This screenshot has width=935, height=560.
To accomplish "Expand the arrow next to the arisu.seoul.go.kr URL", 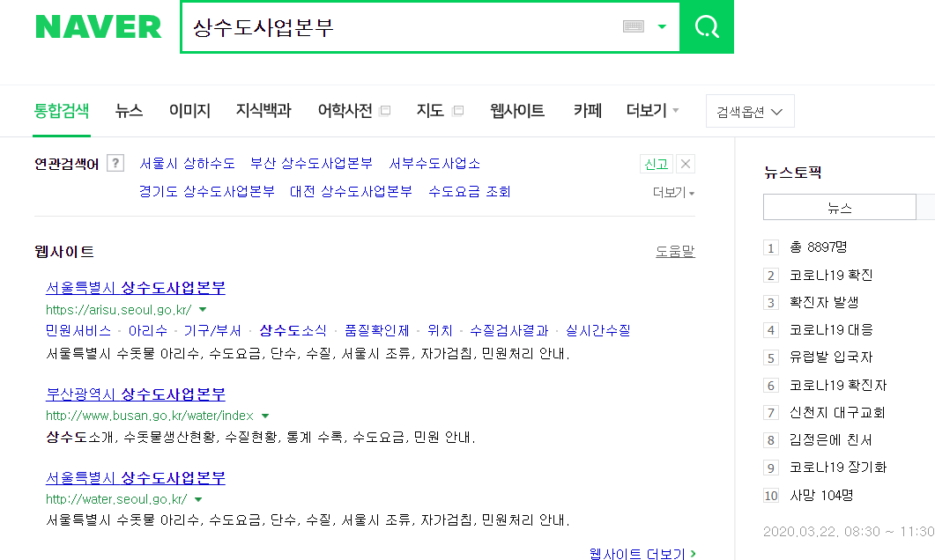I will pyautogui.click(x=203, y=310).
